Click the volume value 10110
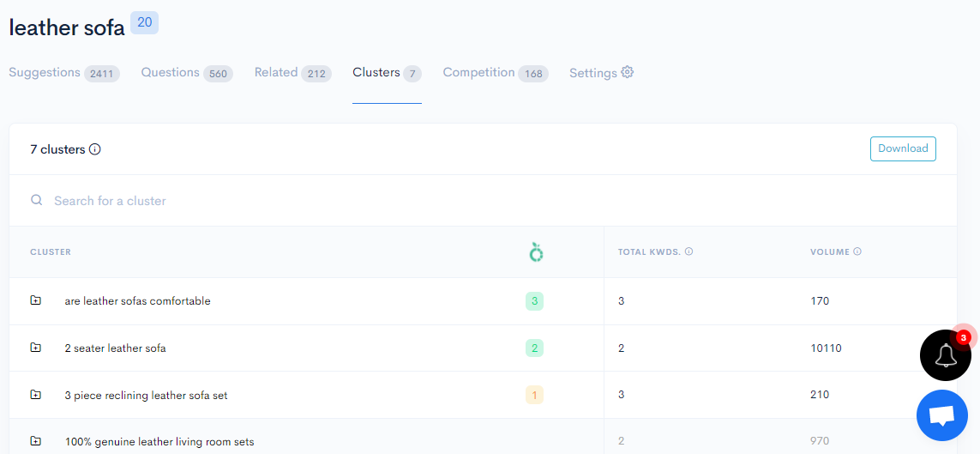Image resolution: width=980 pixels, height=454 pixels. pos(827,348)
